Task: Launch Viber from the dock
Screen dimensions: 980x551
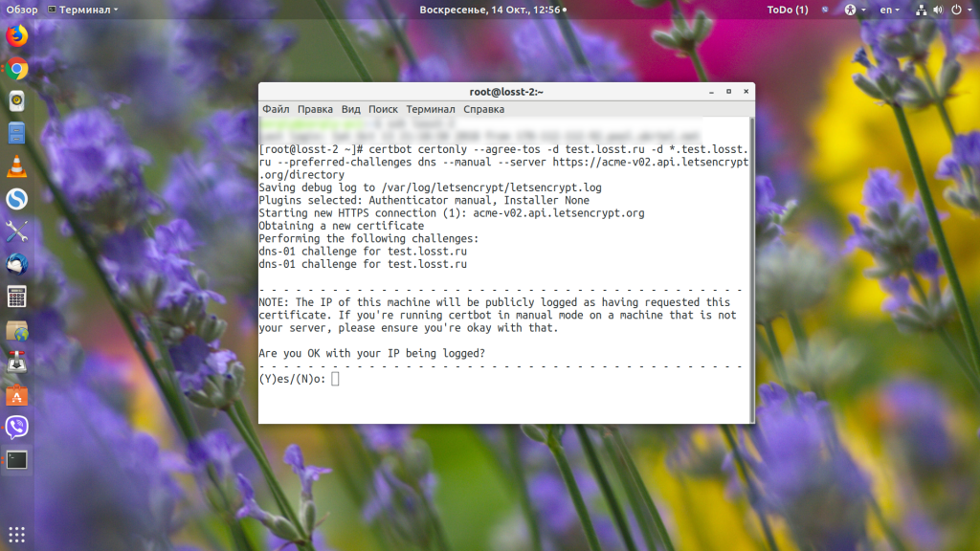Action: coord(16,427)
